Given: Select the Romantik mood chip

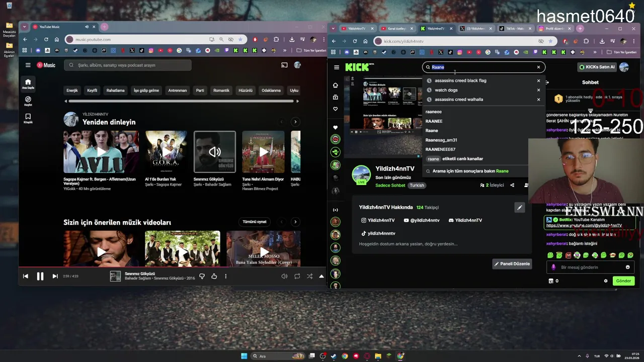Looking at the screenshot, I should point(221,90).
